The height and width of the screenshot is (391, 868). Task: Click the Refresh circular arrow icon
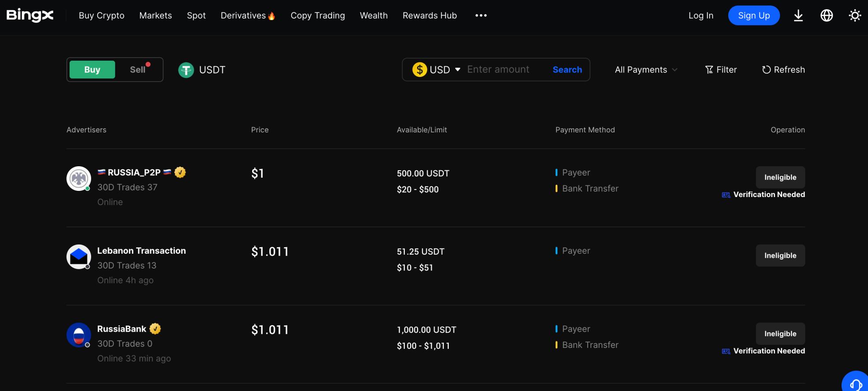[766, 69]
